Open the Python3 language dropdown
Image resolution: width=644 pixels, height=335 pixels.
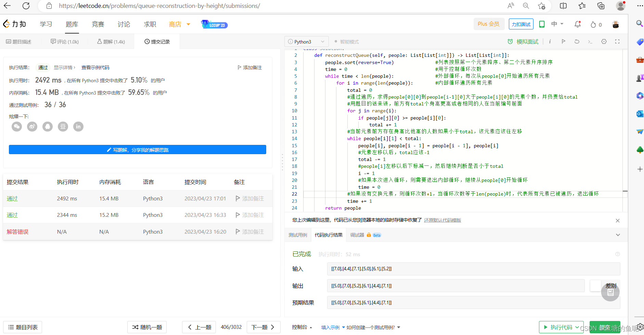click(x=306, y=42)
